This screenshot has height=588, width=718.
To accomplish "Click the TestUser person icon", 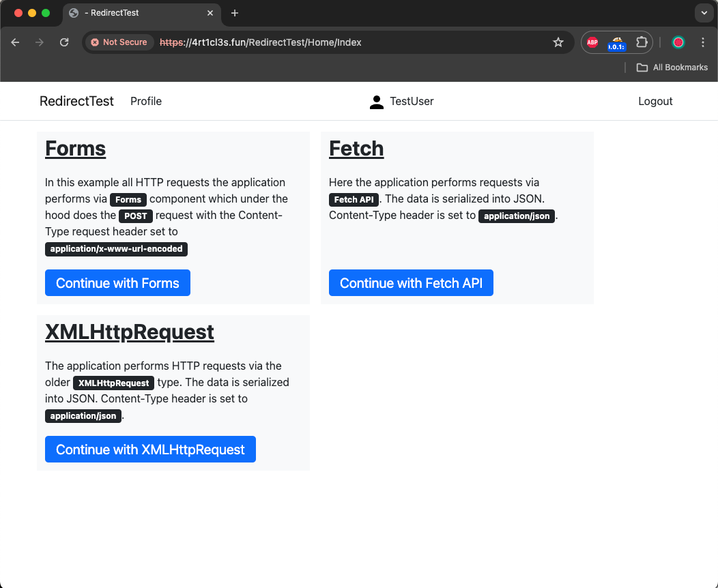I will [376, 102].
